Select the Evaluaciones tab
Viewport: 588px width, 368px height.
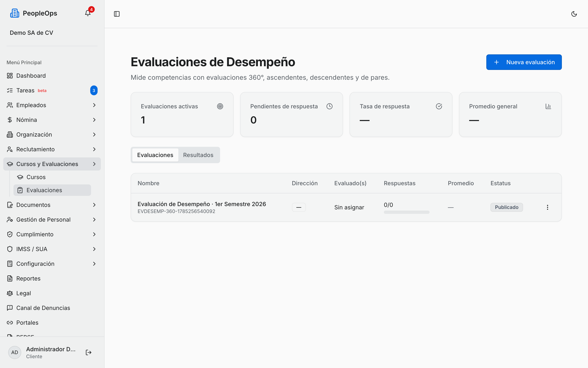point(155,155)
